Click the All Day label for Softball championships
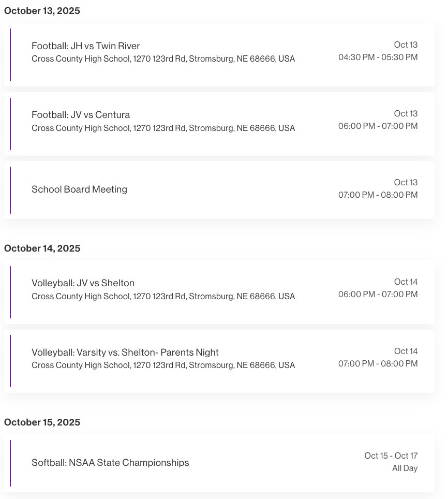Image resolution: width=448 pixels, height=499 pixels. click(405, 468)
